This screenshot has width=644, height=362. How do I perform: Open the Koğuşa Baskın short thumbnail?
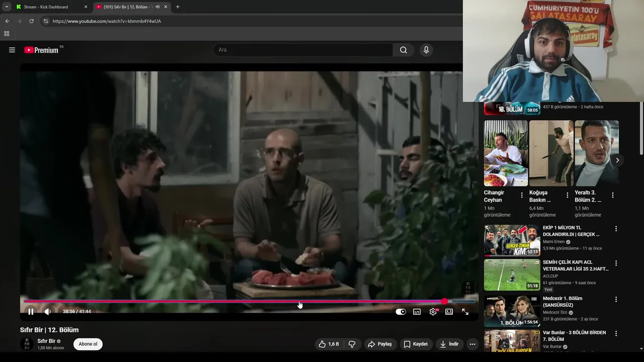(x=551, y=153)
